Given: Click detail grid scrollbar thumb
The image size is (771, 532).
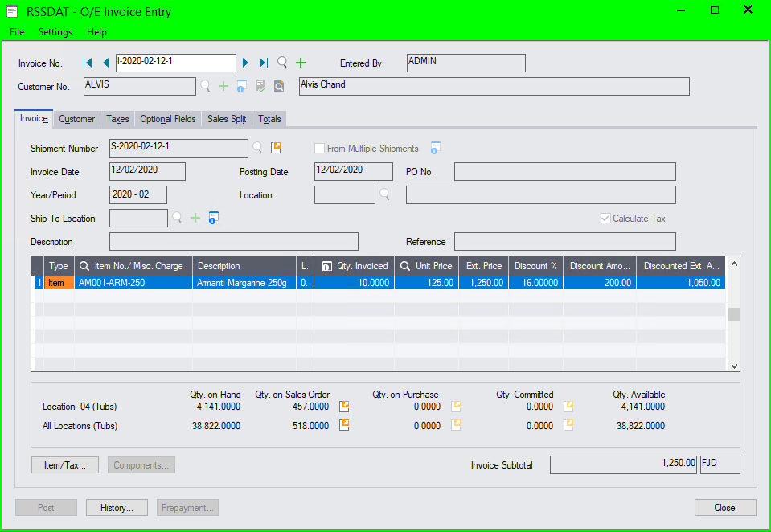Looking at the screenshot, I should 734,314.
